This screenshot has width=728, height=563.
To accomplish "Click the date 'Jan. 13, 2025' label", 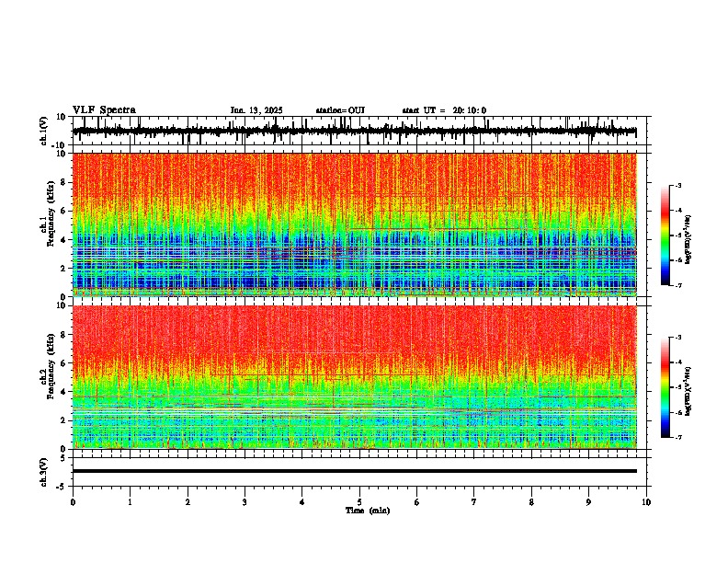I will coord(256,110).
